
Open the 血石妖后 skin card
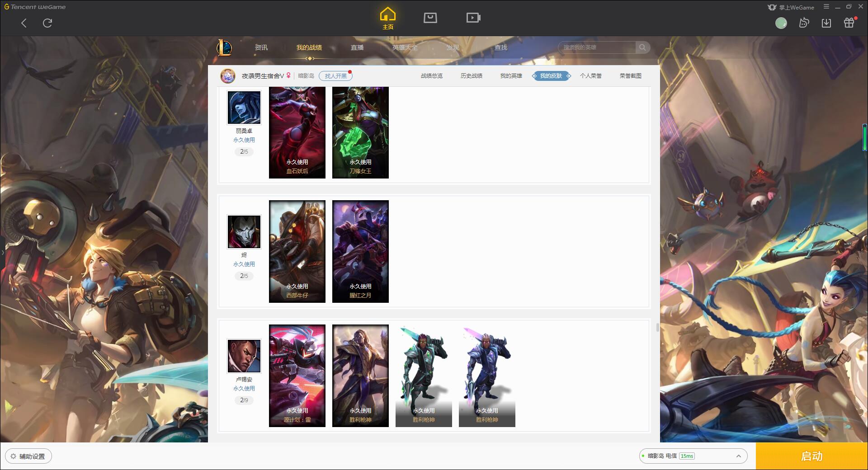pyautogui.click(x=297, y=132)
